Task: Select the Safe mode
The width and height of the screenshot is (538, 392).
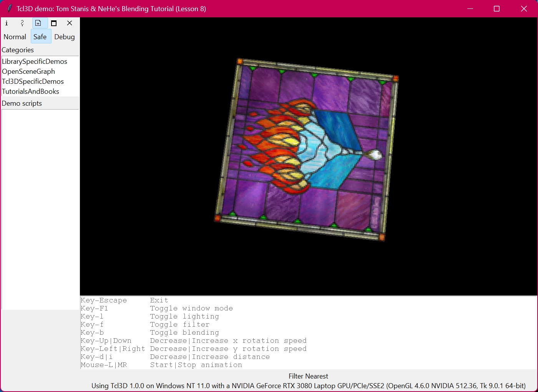Action: (x=40, y=37)
